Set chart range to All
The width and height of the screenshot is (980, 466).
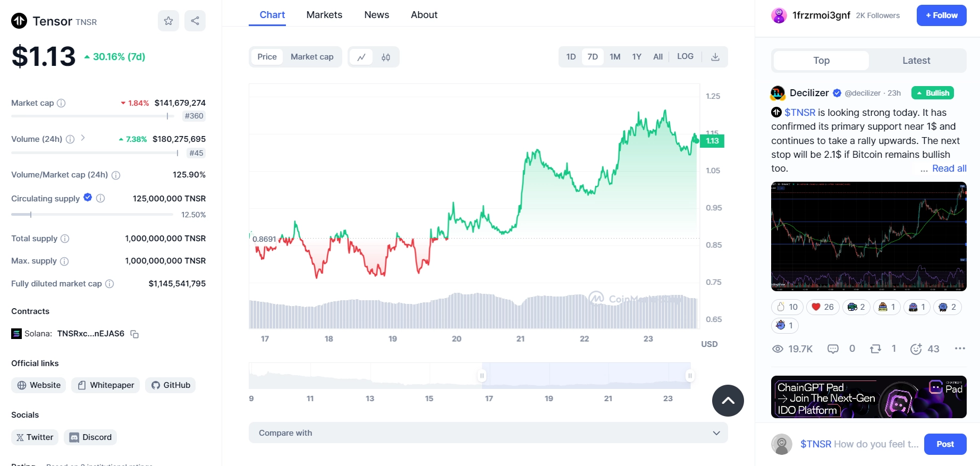(x=658, y=57)
